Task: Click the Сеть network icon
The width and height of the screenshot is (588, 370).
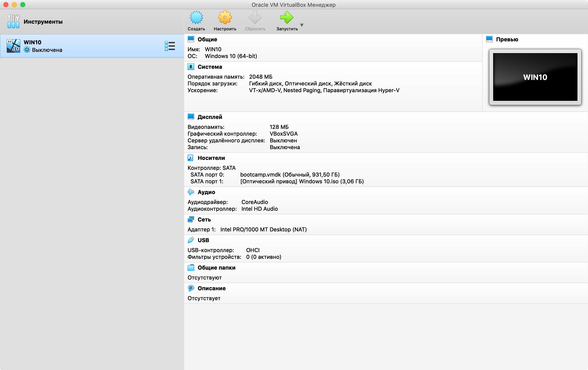Action: (191, 219)
